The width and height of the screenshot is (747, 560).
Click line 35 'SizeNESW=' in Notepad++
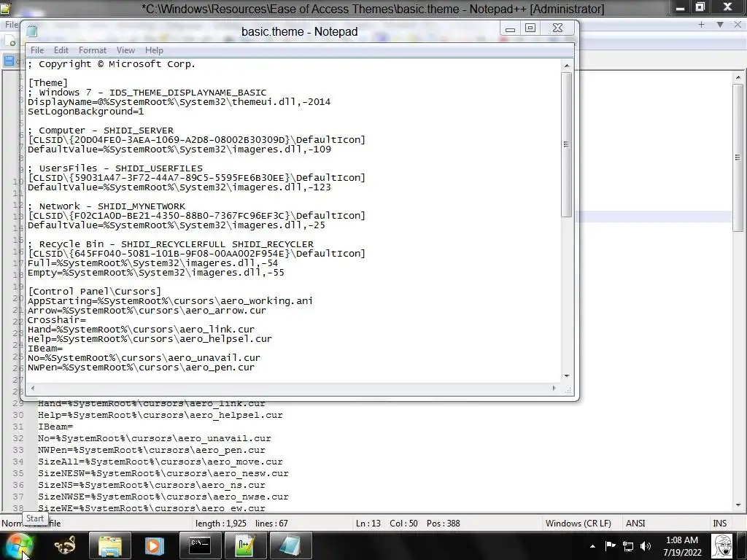[x=163, y=473]
